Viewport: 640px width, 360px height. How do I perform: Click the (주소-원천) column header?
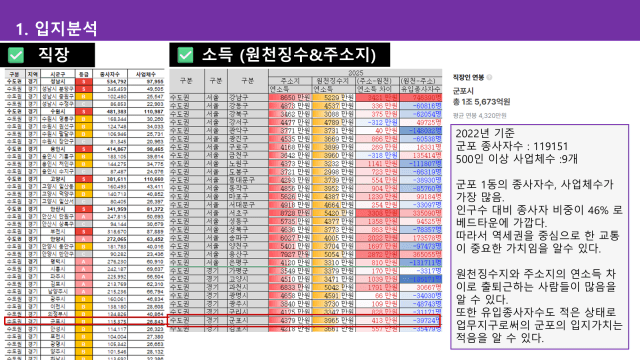pyautogui.click(x=377, y=81)
